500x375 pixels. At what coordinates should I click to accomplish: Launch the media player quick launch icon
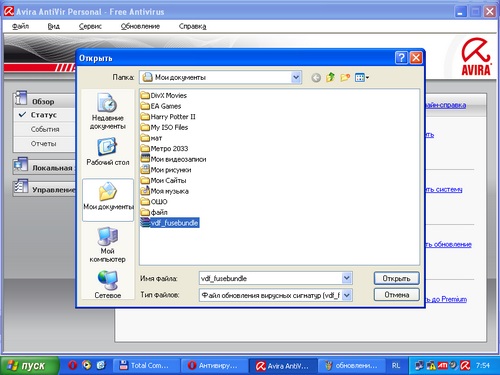click(x=87, y=365)
